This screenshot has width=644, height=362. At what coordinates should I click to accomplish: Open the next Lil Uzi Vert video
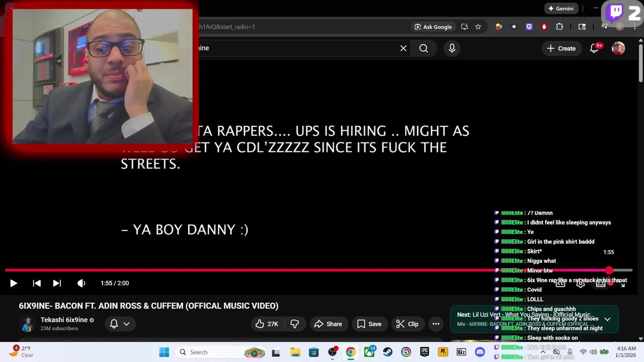(x=526, y=315)
